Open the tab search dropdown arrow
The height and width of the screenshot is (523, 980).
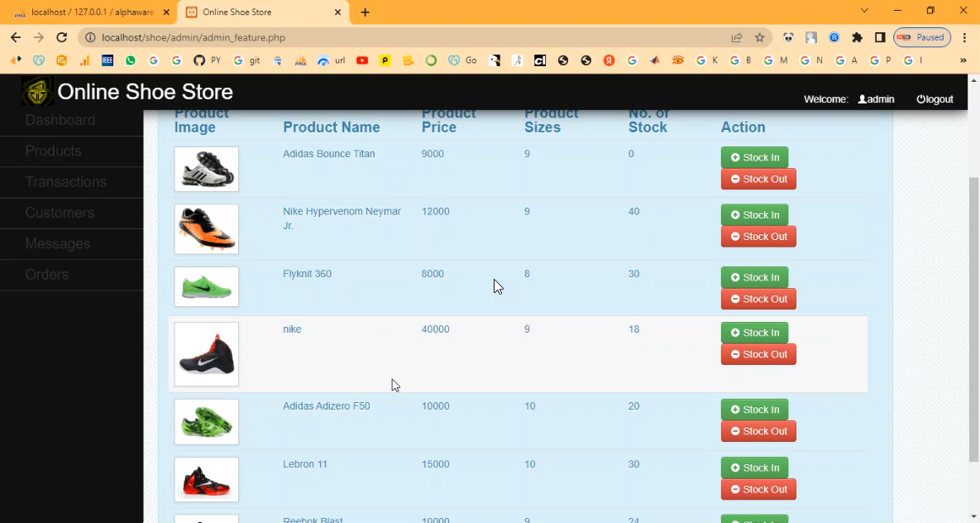[864, 11]
